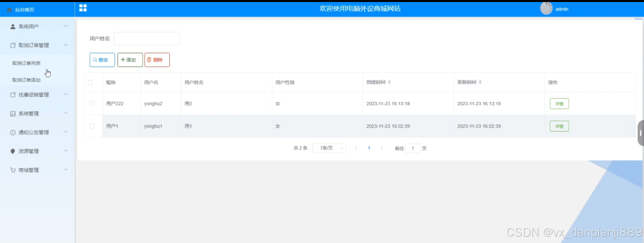Expand 通知公告管理 menu chevron
The width and height of the screenshot is (644, 243).
tap(66, 132)
